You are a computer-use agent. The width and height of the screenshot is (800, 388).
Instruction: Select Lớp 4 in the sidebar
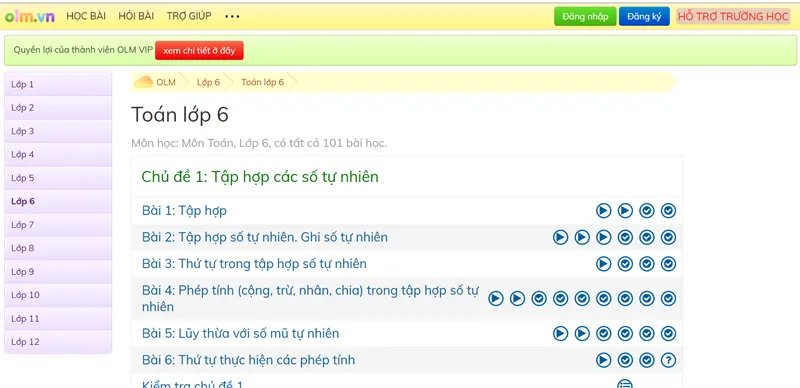58,155
